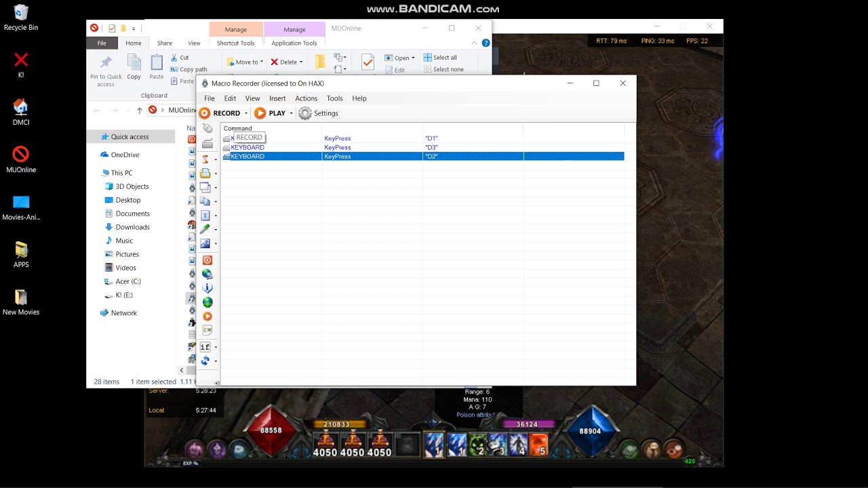Viewport: 868px width, 488px height.
Task: Select OneDrive in navigation pane
Action: click(x=119, y=155)
